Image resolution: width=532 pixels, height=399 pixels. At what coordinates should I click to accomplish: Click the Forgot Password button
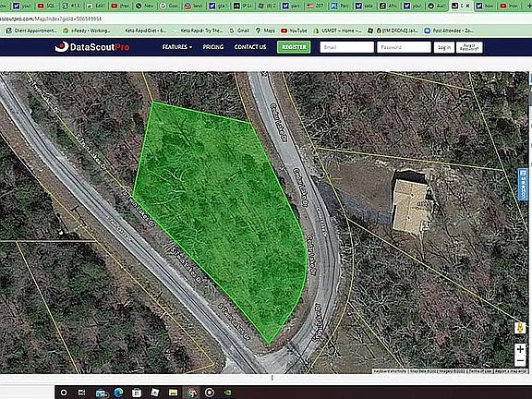[469, 47]
